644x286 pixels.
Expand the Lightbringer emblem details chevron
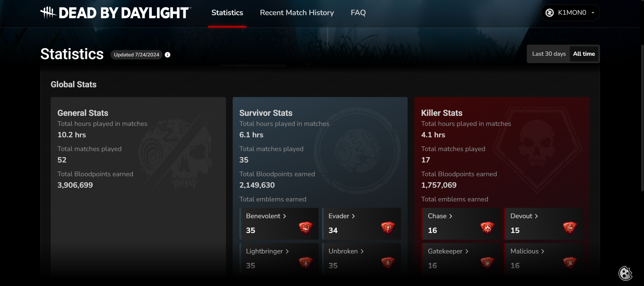[x=287, y=251]
